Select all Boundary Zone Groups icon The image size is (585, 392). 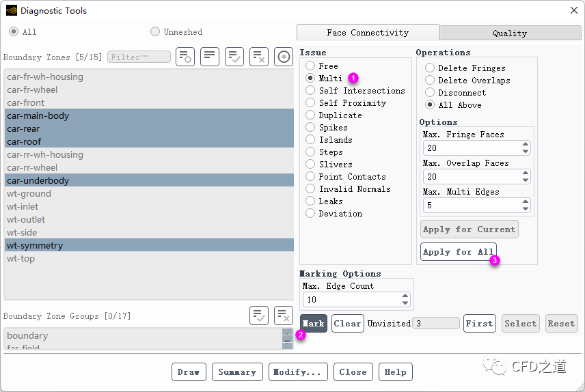click(x=259, y=316)
